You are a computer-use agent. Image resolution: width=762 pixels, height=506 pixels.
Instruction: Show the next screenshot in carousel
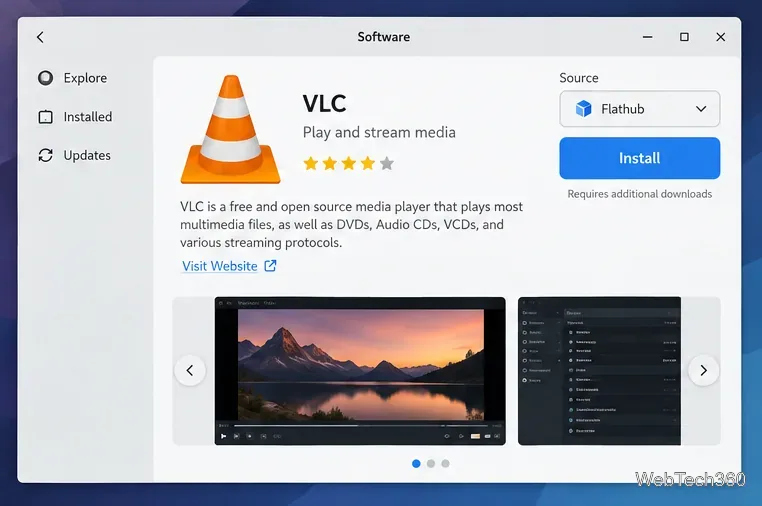click(703, 370)
